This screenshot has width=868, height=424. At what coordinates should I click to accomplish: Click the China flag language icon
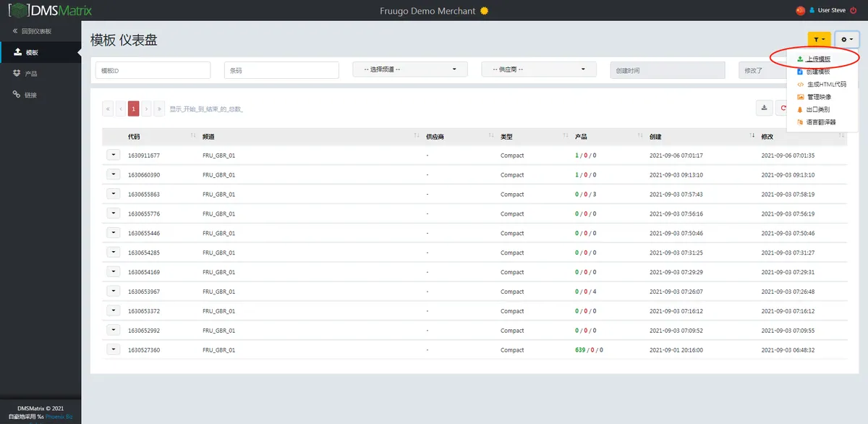[x=799, y=10]
